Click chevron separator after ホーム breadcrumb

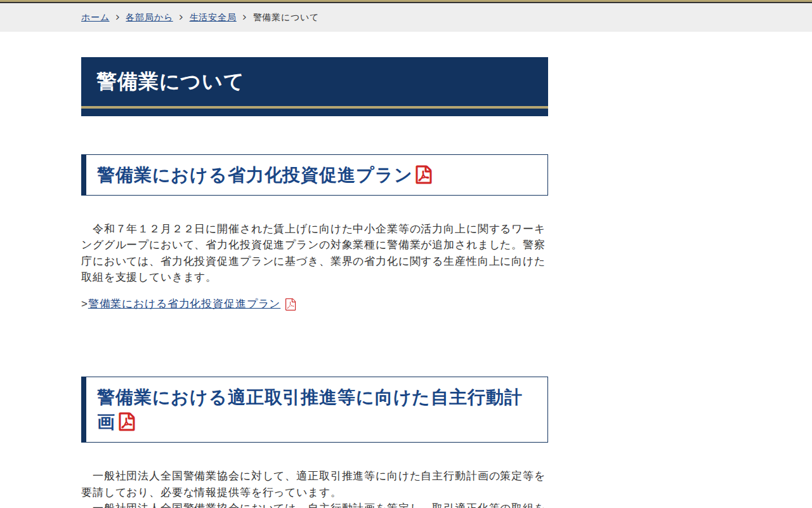pos(117,17)
